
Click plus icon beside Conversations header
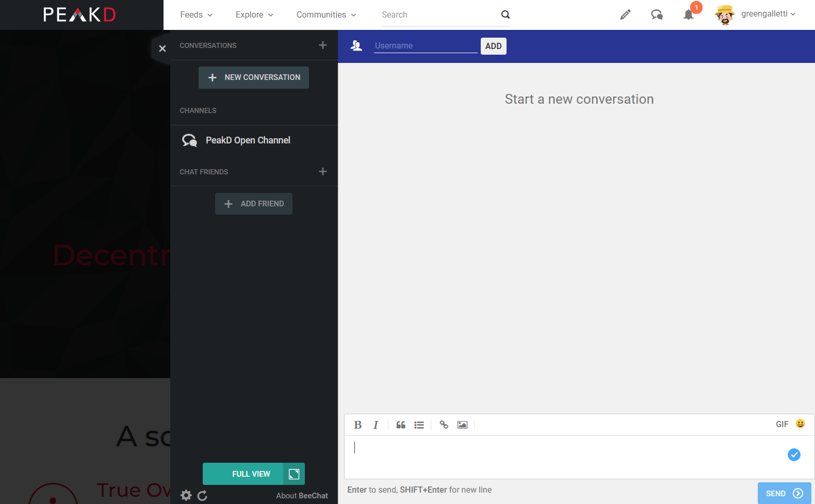323,45
